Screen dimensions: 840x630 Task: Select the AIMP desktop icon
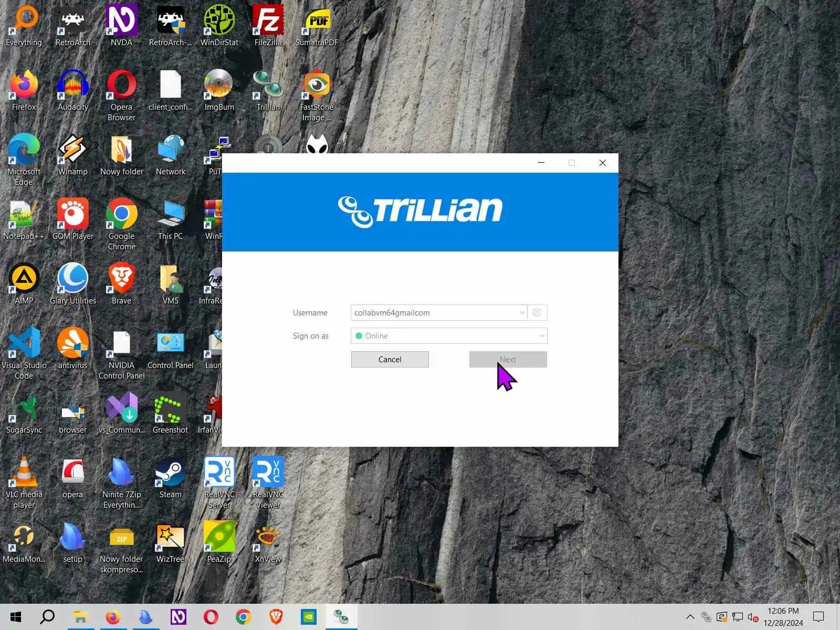pos(24,284)
